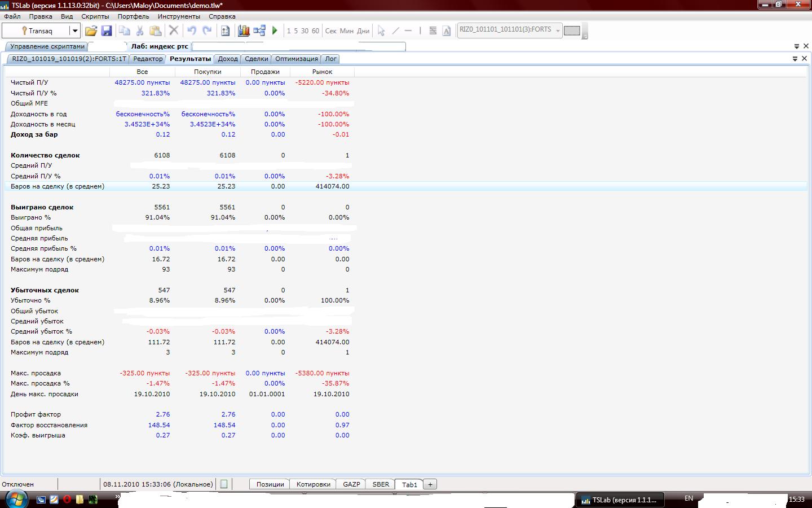Open the Котировки bottom tab
This screenshot has height=508, width=812.
(313, 484)
